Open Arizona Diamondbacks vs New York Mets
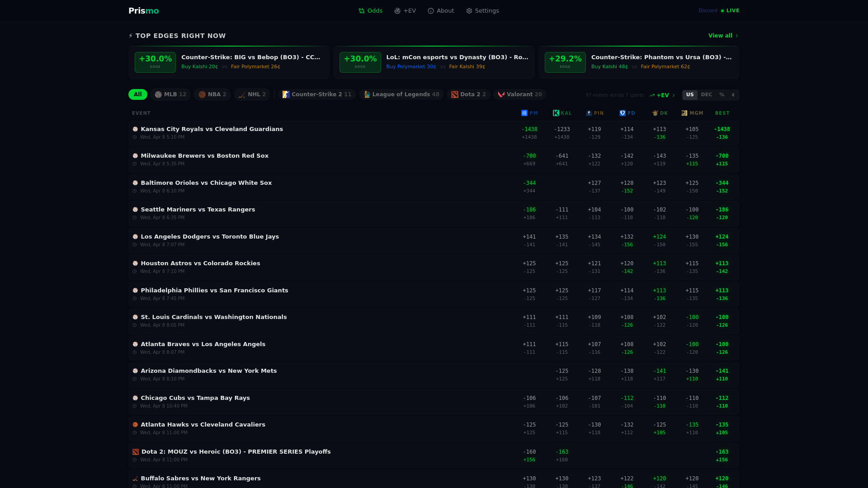 [434, 375]
